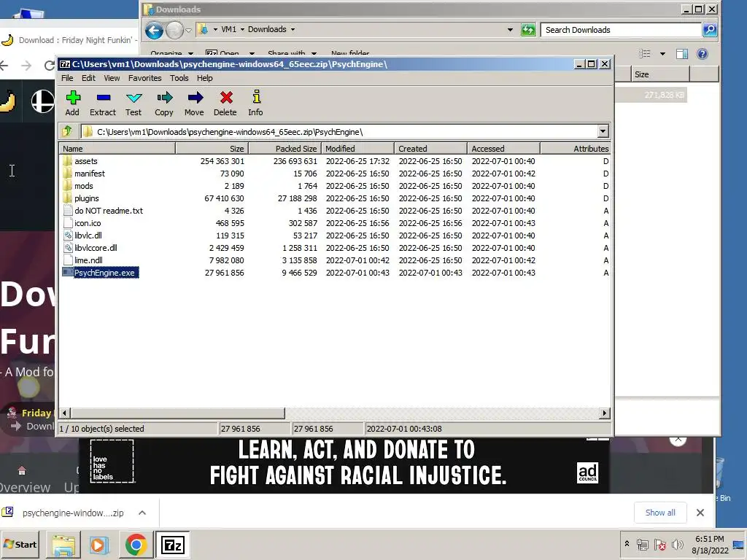Select the libvlccore.dll file
Image resolution: width=747 pixels, height=560 pixels.
(x=96, y=248)
